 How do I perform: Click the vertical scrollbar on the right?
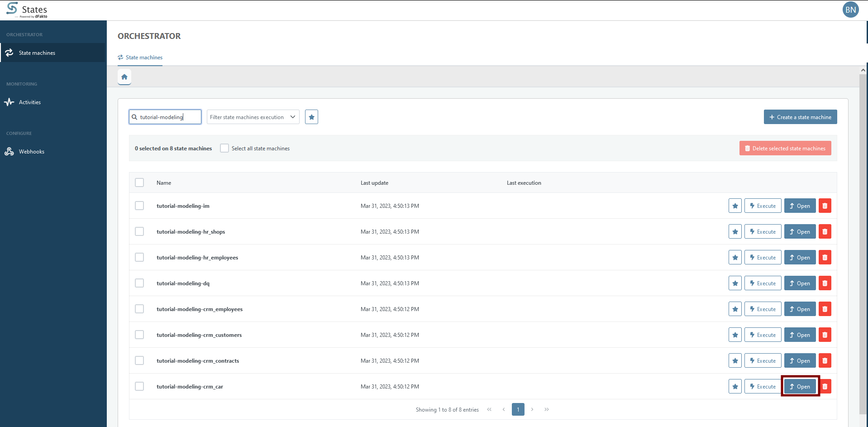863,245
